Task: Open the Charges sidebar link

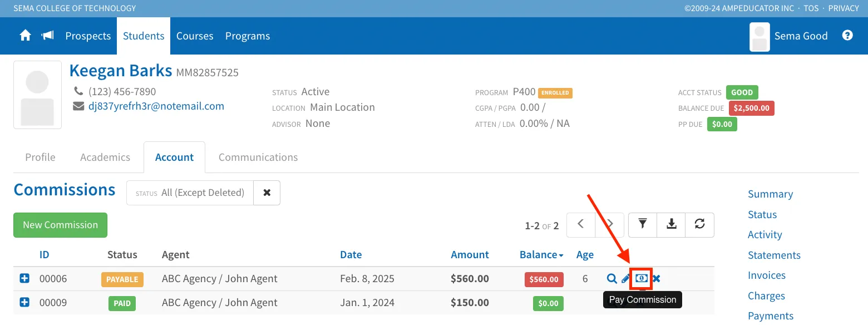Action: pyautogui.click(x=766, y=296)
